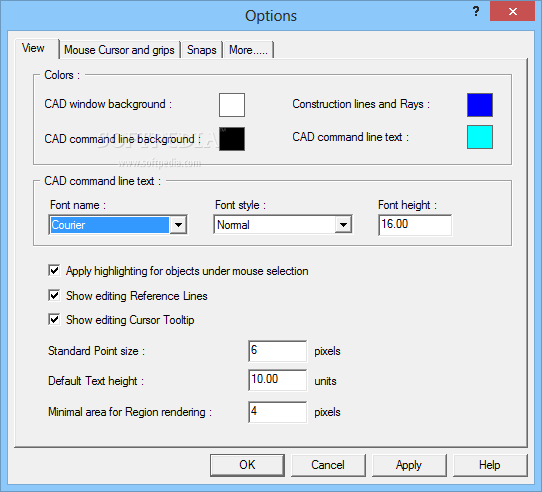The height and width of the screenshot is (492, 542).
Task: Click the question mark help icon in title bar
Action: tap(476, 12)
